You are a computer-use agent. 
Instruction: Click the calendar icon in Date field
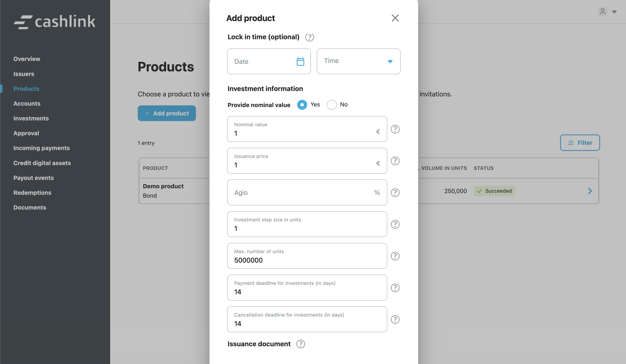point(300,61)
